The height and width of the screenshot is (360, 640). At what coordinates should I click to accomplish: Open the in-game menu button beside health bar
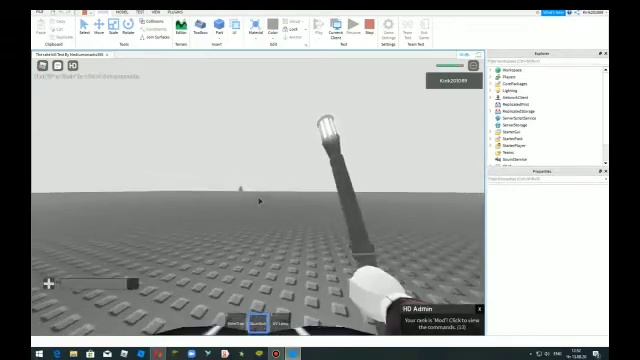click(x=473, y=66)
